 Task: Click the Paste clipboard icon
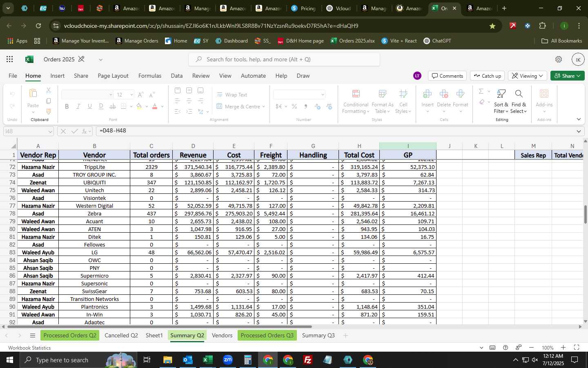33,94
